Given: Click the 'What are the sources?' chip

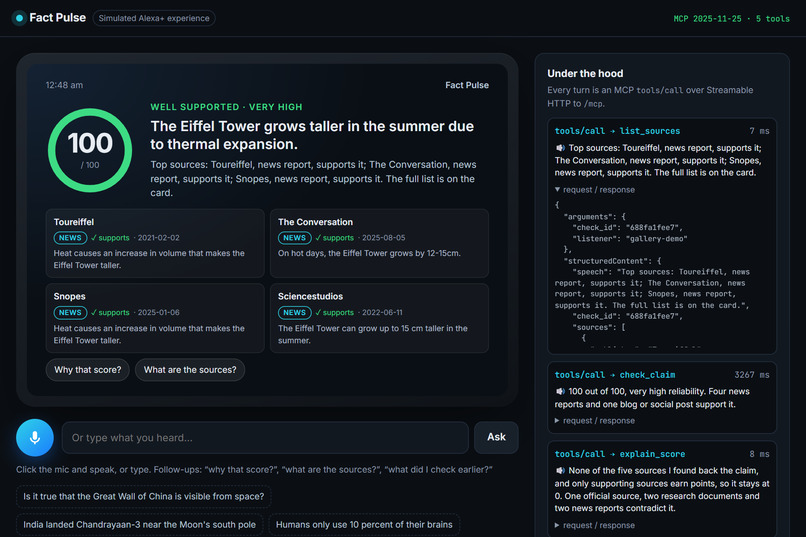Looking at the screenshot, I should coord(190,369).
